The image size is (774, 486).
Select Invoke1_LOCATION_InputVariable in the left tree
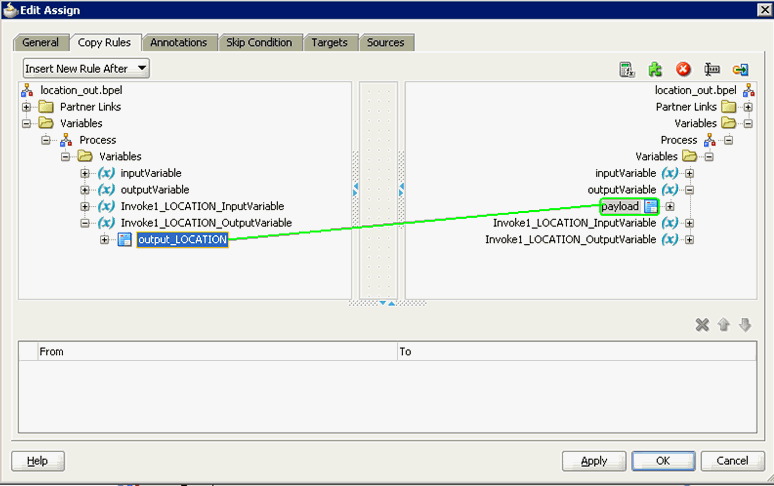click(x=202, y=206)
